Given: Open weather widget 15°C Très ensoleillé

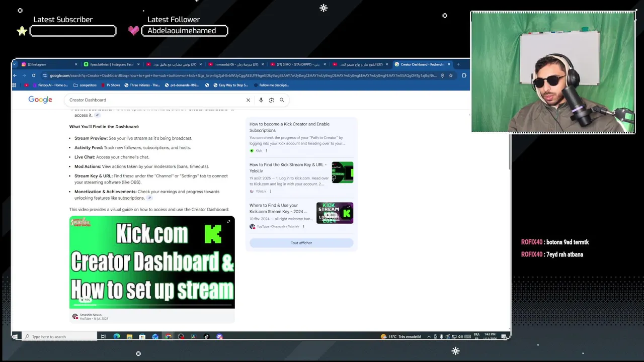Looking at the screenshot, I should (x=401, y=336).
